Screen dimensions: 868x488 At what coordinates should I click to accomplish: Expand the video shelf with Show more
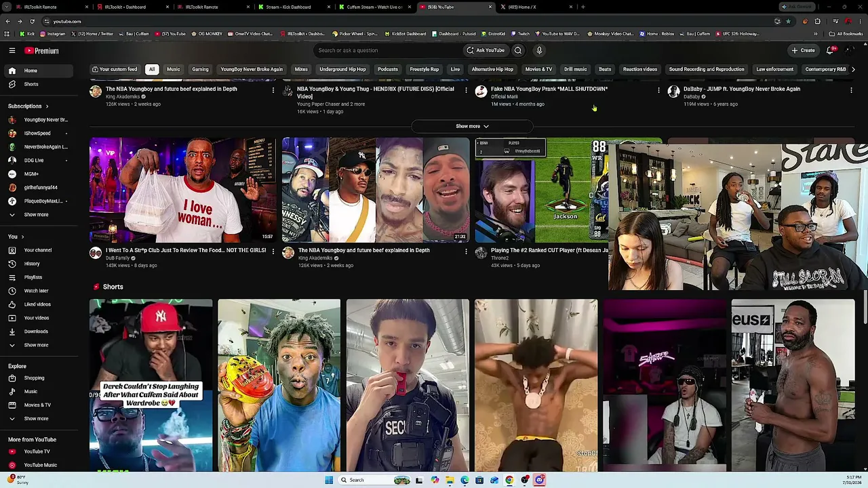pyautogui.click(x=472, y=126)
